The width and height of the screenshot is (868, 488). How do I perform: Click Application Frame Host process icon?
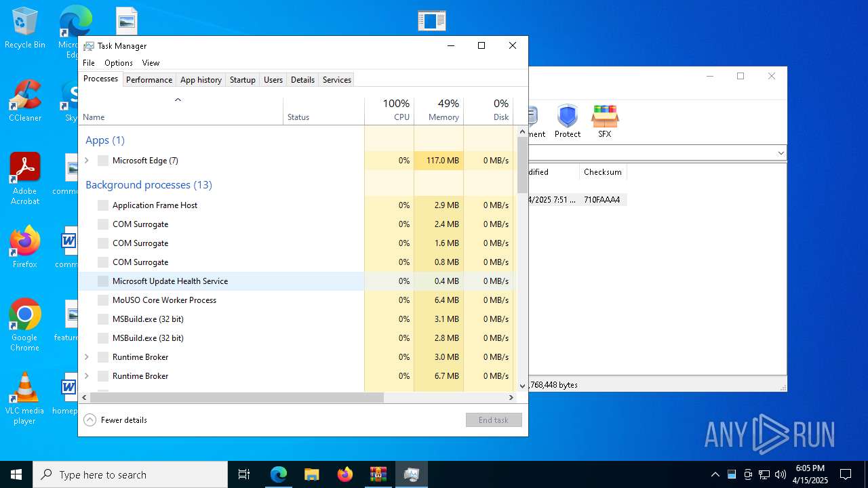103,205
